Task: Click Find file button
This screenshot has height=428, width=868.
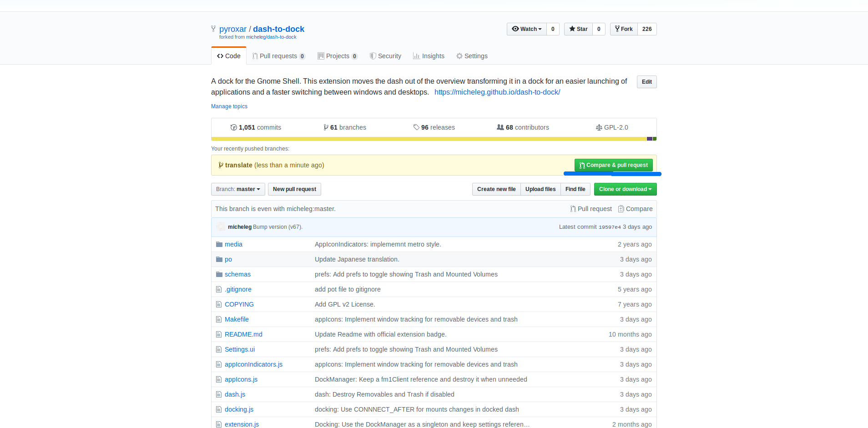Action: coord(575,189)
